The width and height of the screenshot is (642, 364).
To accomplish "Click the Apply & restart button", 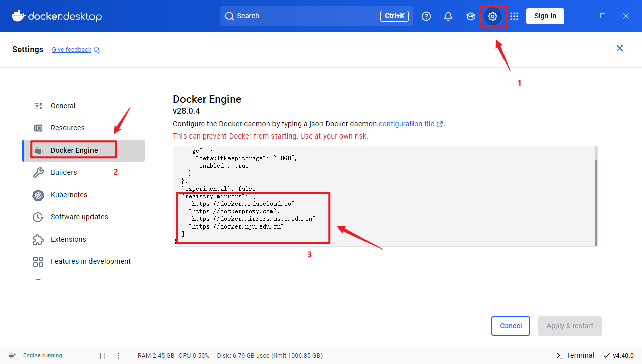I will pos(570,326).
